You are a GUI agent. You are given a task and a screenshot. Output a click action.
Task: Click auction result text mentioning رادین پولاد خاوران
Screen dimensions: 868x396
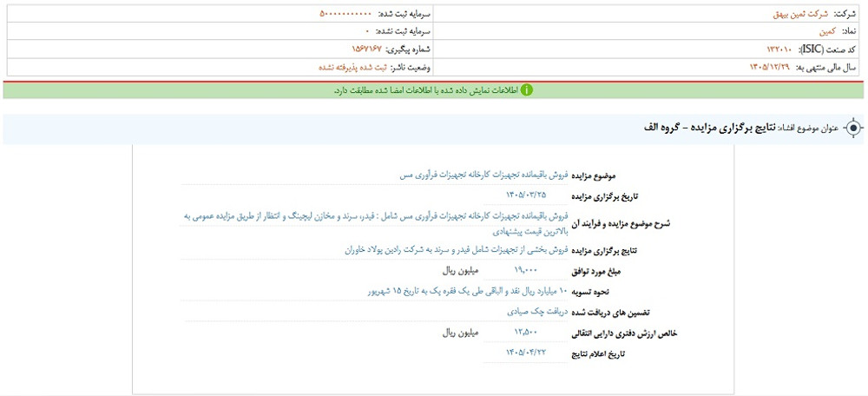(455, 250)
